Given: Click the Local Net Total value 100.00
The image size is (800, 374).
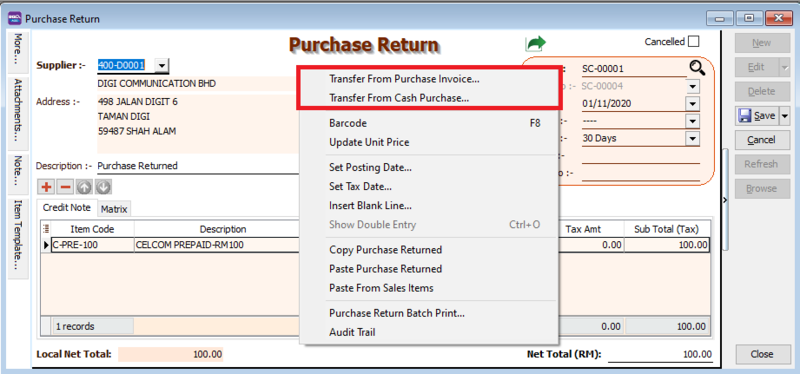Looking at the screenshot, I should coord(171,354).
